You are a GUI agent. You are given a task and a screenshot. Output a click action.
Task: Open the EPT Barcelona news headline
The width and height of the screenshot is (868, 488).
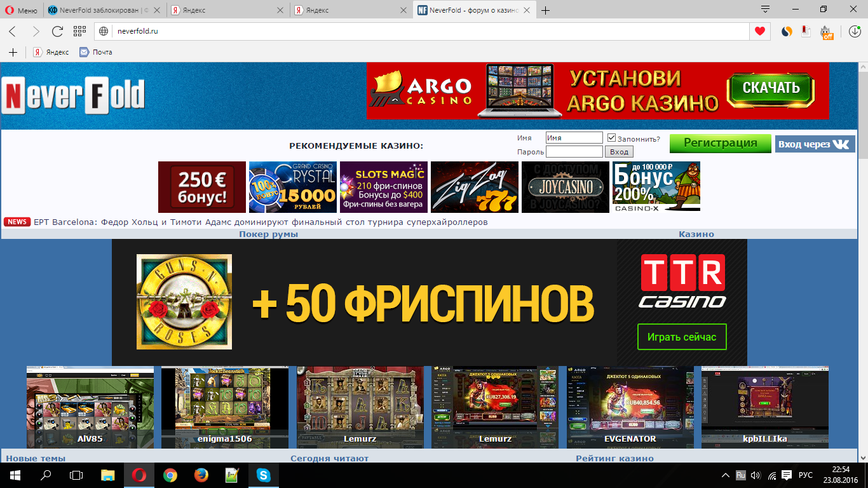(x=261, y=222)
